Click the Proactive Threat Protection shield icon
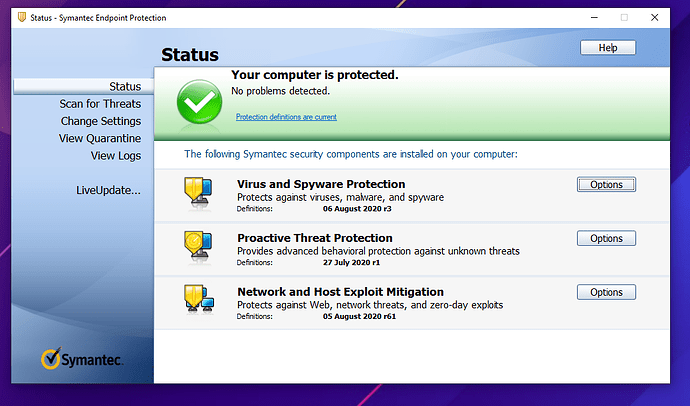The height and width of the screenshot is (406, 690). 196,246
